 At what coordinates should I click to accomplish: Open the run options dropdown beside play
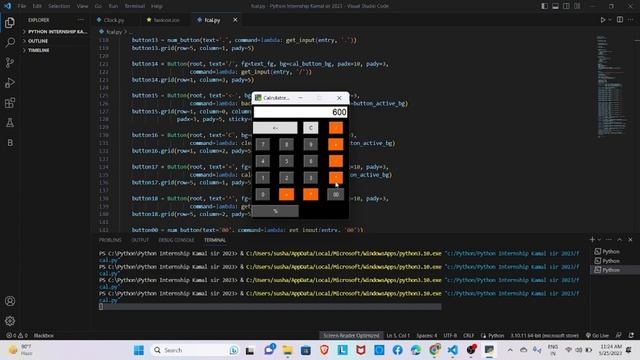(x=610, y=20)
